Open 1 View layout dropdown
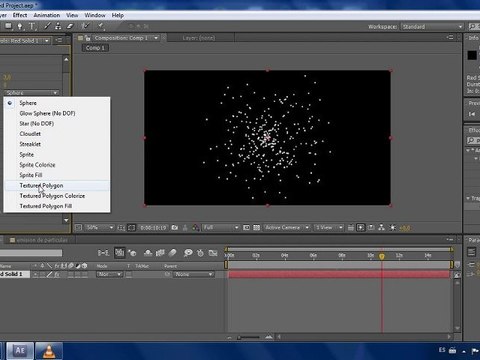 click(329, 228)
